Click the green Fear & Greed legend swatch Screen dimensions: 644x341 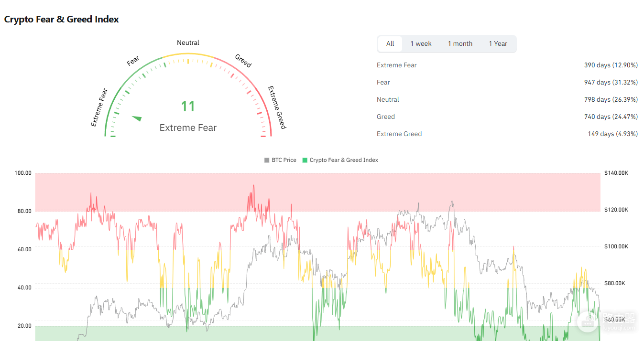coord(305,160)
